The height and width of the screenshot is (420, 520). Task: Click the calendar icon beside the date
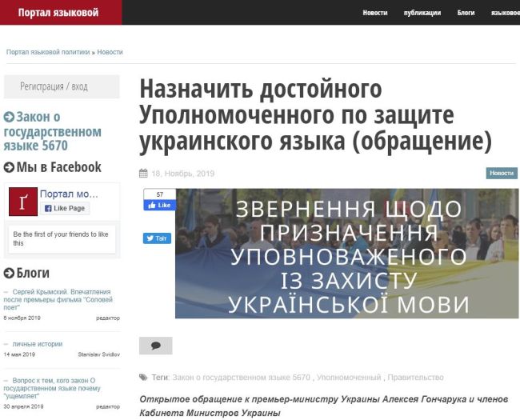(x=143, y=173)
